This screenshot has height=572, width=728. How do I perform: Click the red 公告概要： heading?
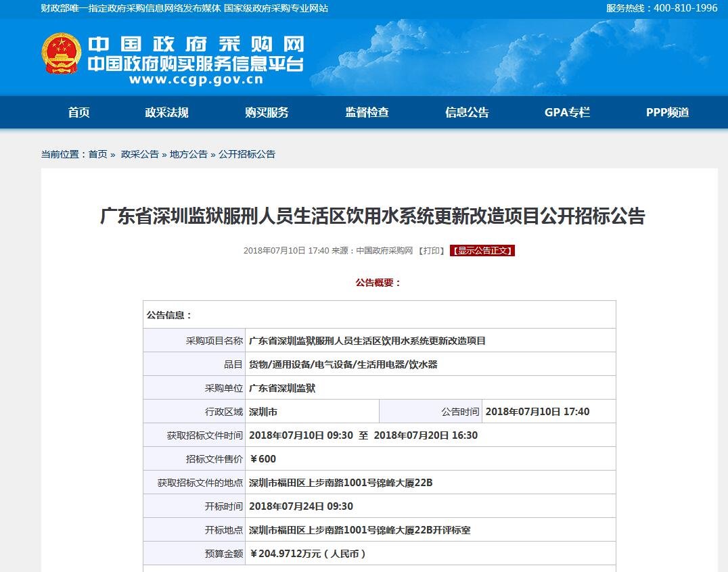pos(378,283)
